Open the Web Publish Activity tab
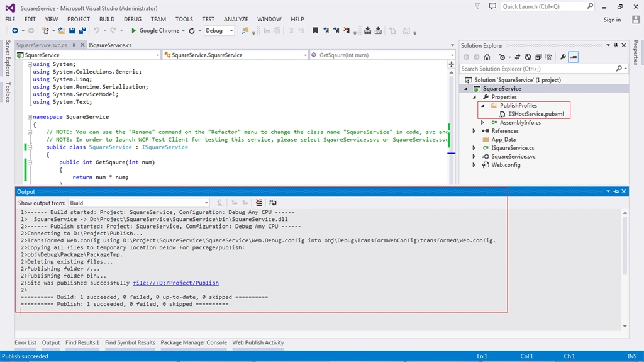Screen dimensions: 644x362 tap(258, 342)
